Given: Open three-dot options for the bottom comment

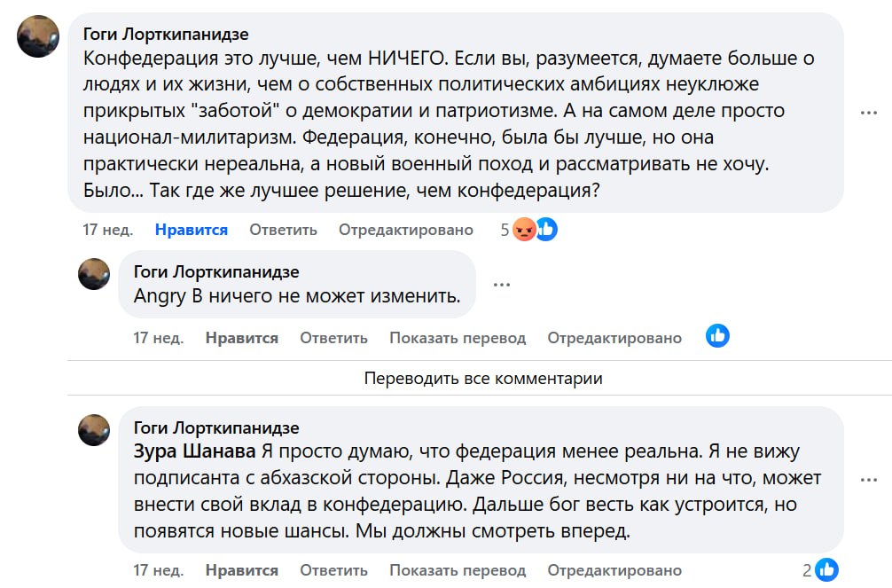Looking at the screenshot, I should (869, 480).
